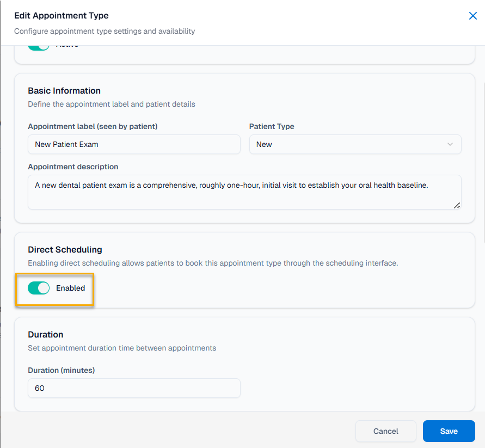Viewport: 485px width, 448px height.
Task: Click the Direct Scheduling section heading
Action: tap(65, 249)
